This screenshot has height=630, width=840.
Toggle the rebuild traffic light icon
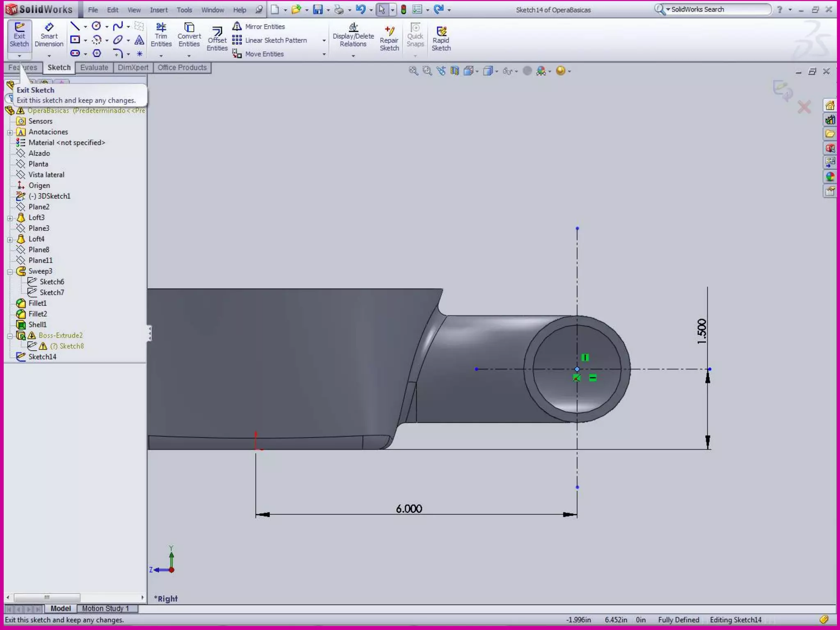tap(404, 10)
